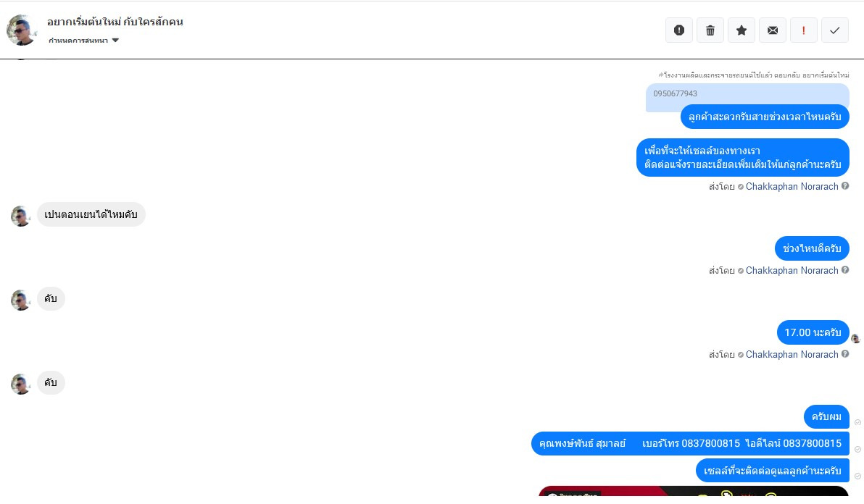Move conversation to spam with octagon icon
The height and width of the screenshot is (504, 864).
(x=679, y=30)
